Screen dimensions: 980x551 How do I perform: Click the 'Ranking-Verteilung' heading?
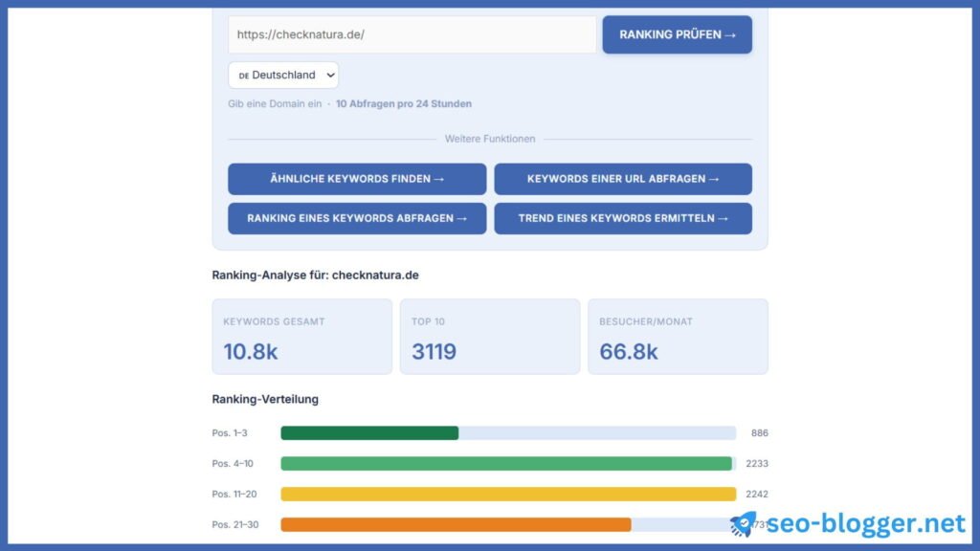(x=265, y=399)
